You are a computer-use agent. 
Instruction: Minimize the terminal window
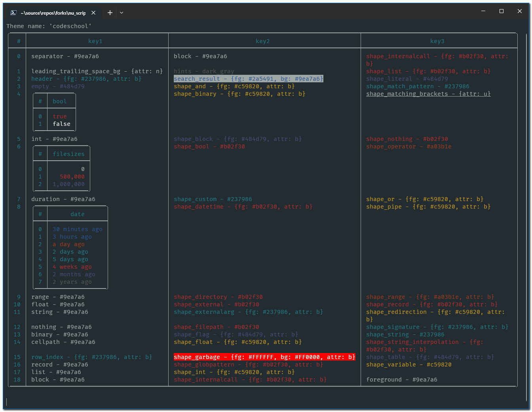[x=483, y=11]
